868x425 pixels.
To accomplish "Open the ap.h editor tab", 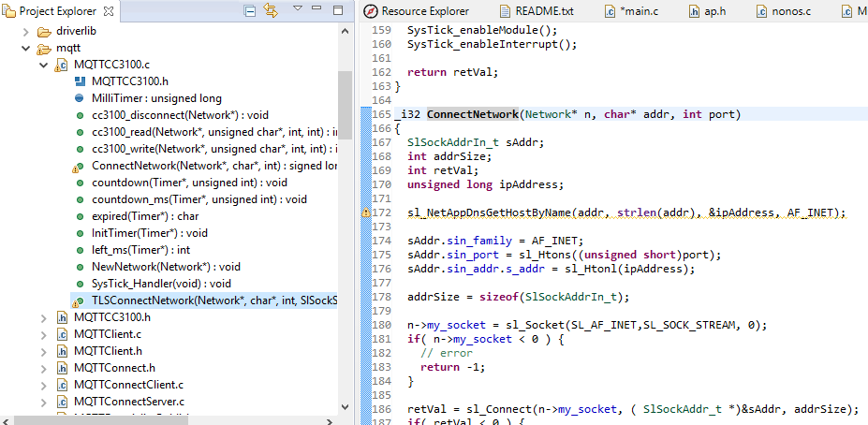I will click(713, 11).
